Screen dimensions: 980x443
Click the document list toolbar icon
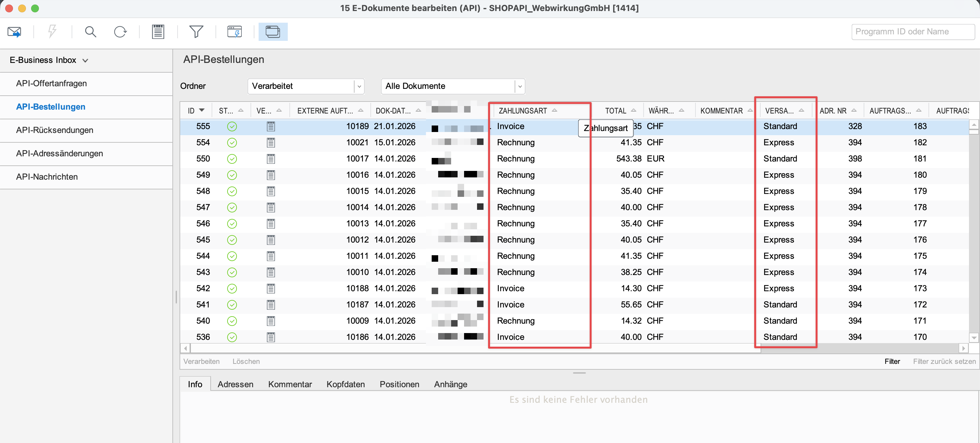coord(158,31)
